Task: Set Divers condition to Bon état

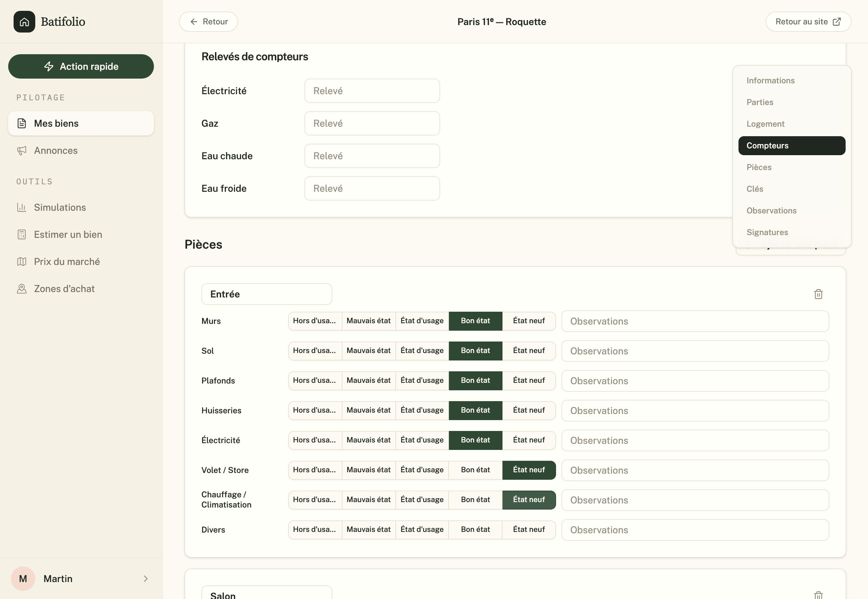Action: coord(475,530)
